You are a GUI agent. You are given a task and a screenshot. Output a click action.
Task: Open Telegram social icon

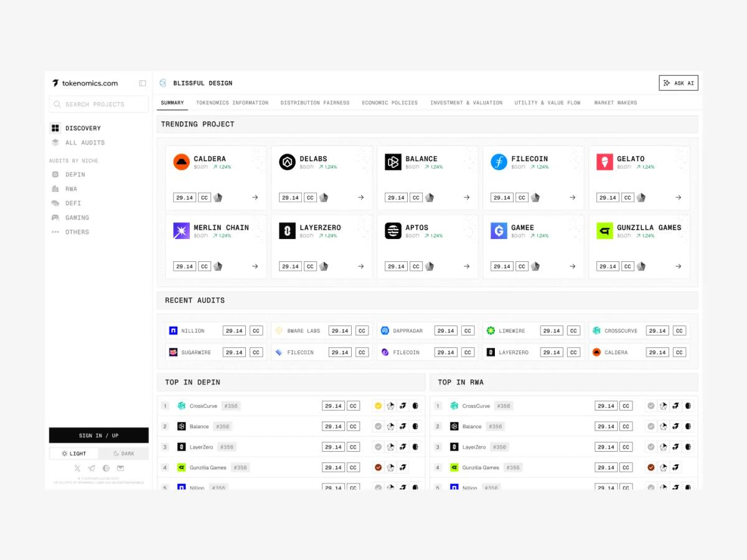click(92, 469)
